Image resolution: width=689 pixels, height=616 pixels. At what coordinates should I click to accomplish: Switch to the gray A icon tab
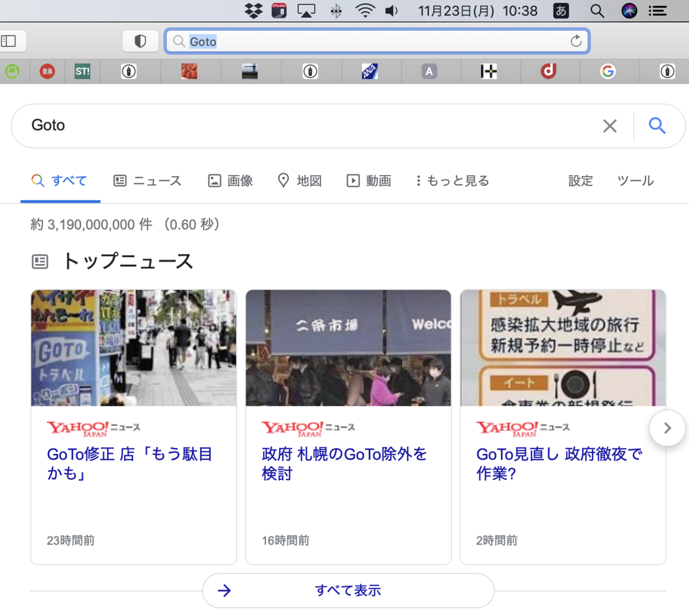coord(429,71)
